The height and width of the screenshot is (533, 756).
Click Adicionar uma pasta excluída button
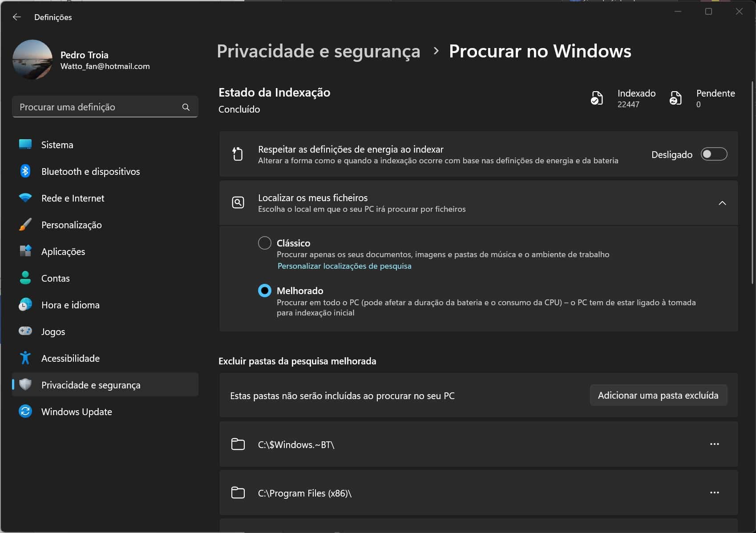coord(658,395)
